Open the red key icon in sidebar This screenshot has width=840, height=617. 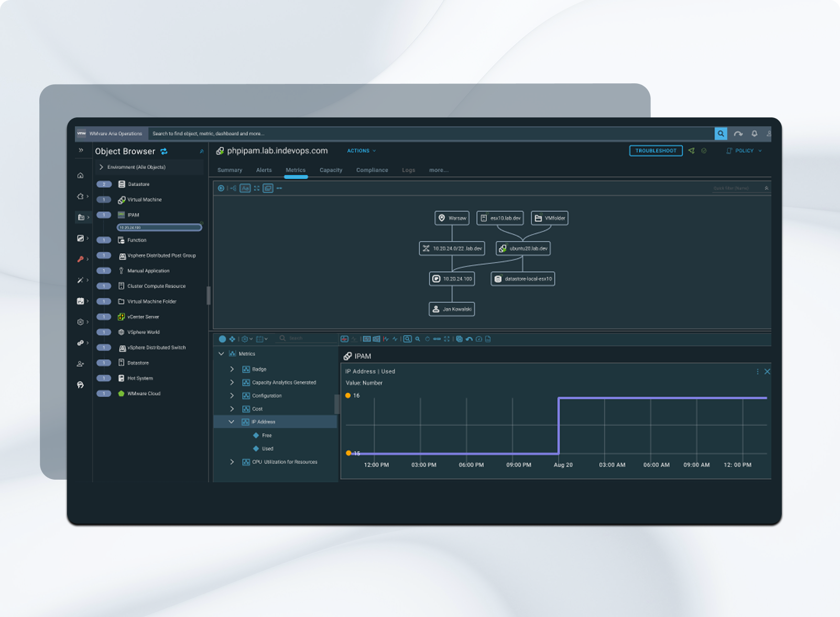point(80,259)
